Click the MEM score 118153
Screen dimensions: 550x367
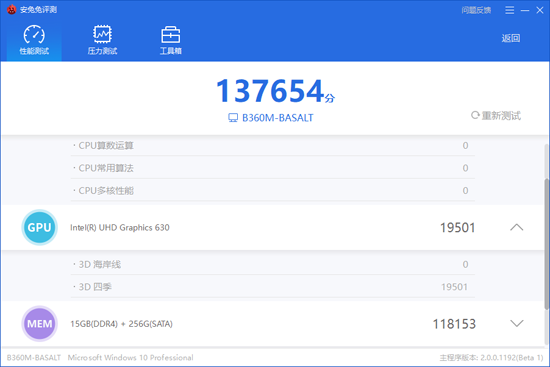click(454, 324)
